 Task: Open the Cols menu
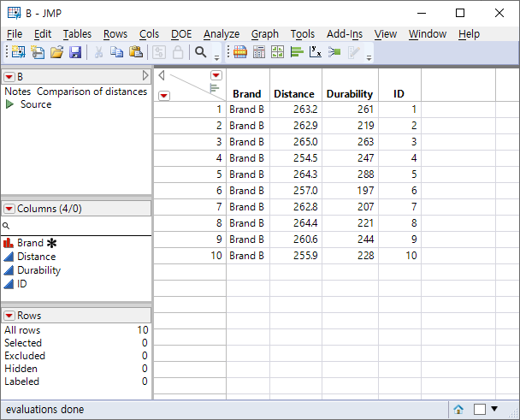pyautogui.click(x=149, y=34)
